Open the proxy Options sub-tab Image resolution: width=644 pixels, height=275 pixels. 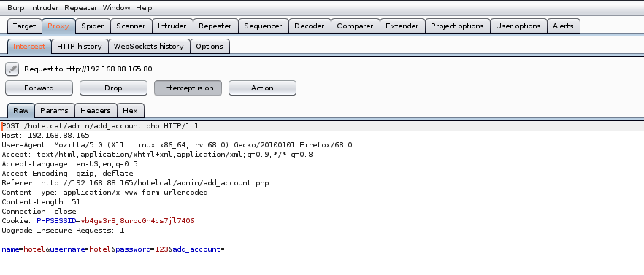[x=210, y=47]
